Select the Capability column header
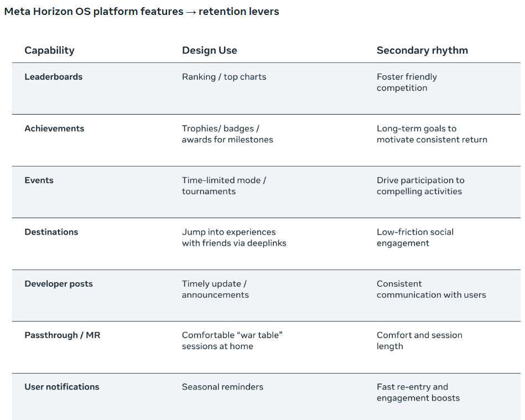The height and width of the screenshot is (420, 525). (x=49, y=50)
